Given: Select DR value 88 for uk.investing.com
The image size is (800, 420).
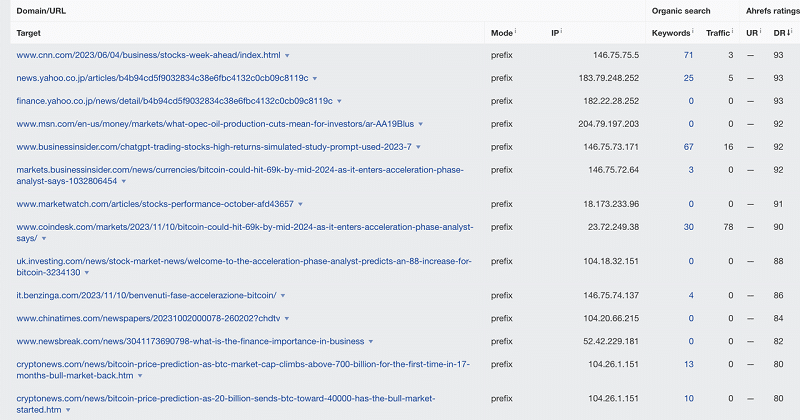Looking at the screenshot, I should (778, 261).
